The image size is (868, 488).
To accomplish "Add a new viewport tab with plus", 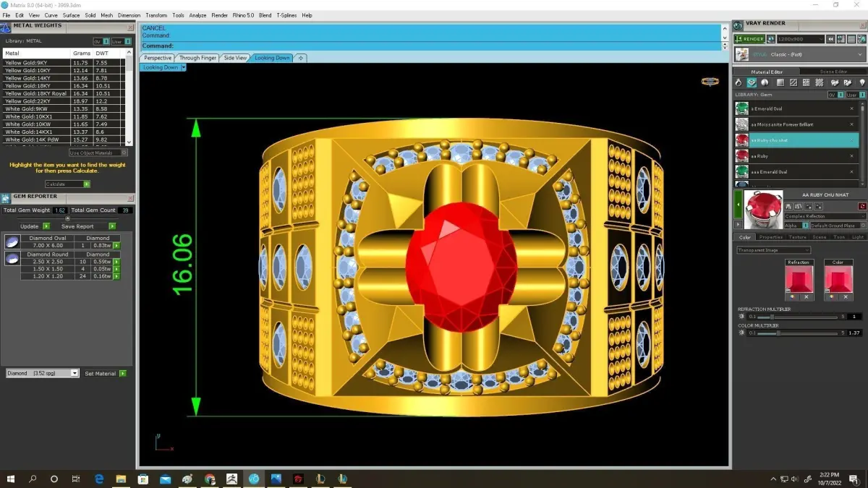I will 301,58.
